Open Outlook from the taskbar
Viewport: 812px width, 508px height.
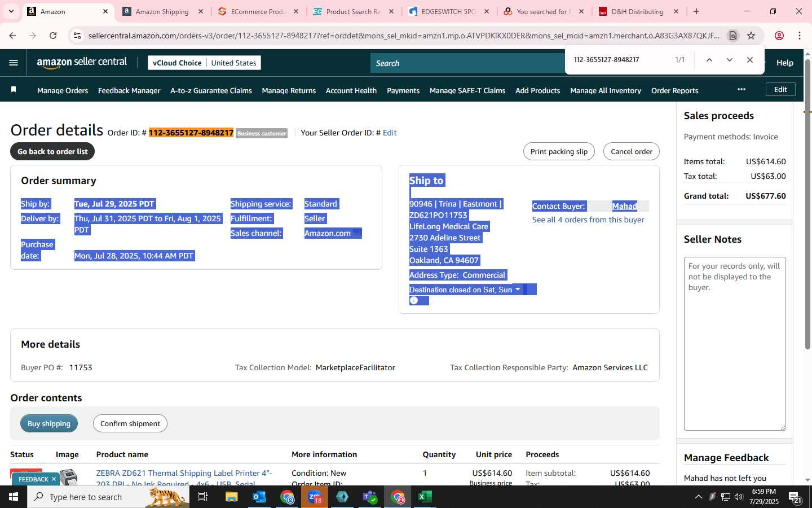coord(259,497)
